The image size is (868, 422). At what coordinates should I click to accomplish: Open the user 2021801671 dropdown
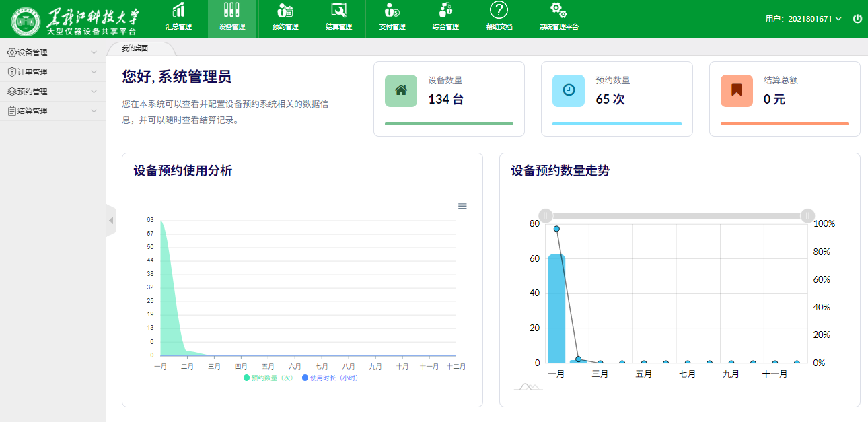[x=803, y=19]
